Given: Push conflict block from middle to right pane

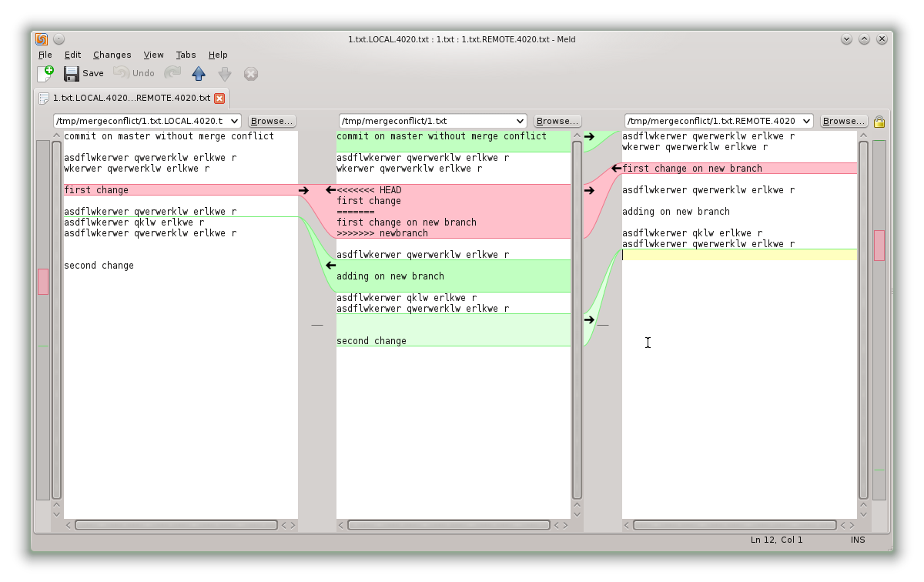Looking at the screenshot, I should tap(589, 190).
